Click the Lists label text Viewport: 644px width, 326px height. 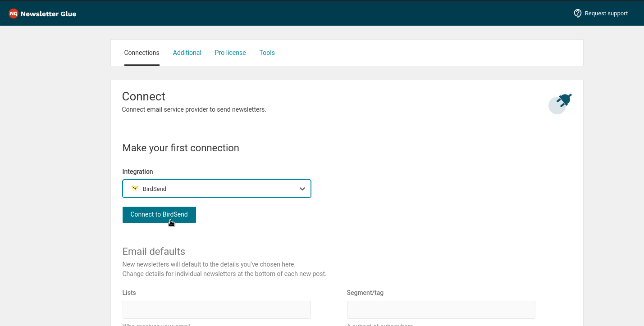(x=129, y=293)
